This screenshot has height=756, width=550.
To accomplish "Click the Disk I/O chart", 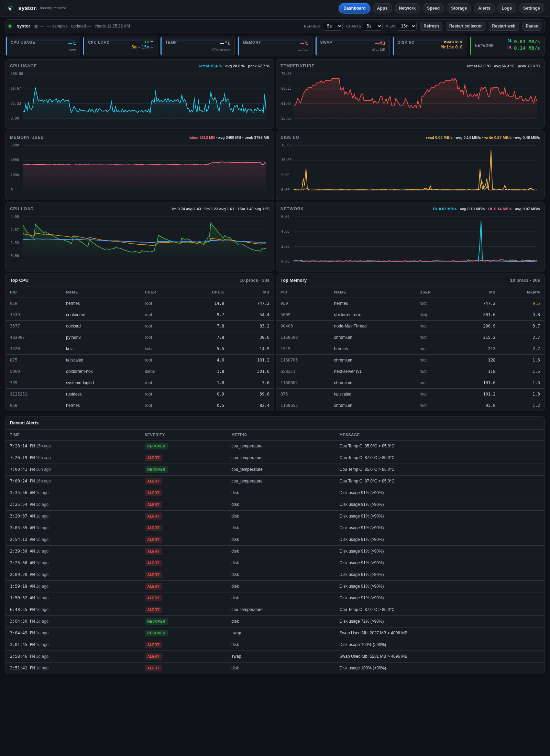I will coord(410,168).
